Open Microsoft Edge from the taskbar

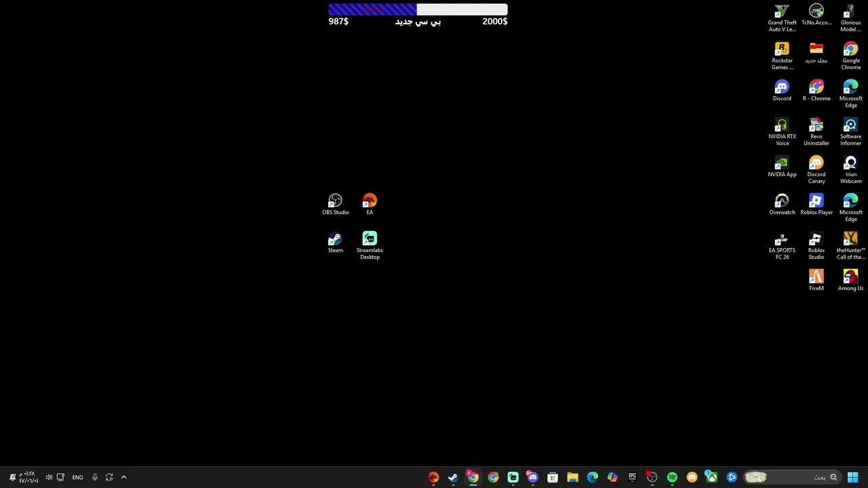point(592,477)
